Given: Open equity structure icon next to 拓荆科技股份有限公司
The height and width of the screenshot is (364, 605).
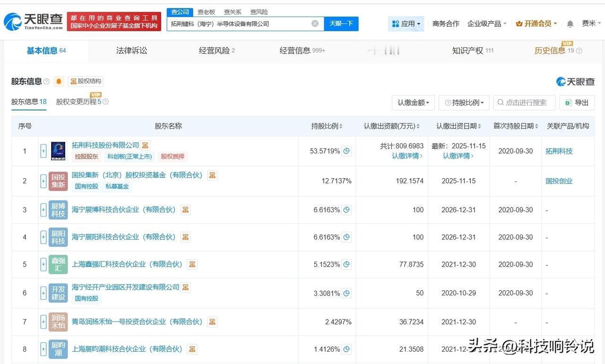Looking at the screenshot, I should [145, 145].
